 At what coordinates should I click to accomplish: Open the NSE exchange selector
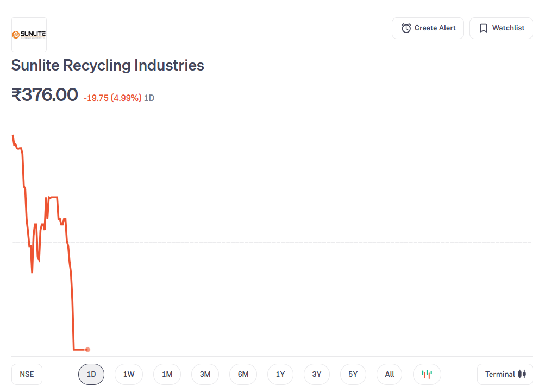(27, 374)
